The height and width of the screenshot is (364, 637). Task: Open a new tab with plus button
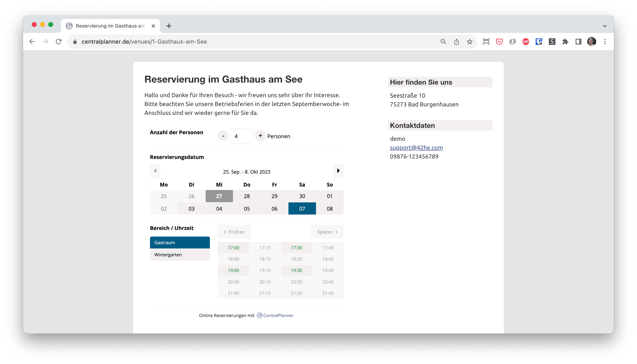pyautogui.click(x=169, y=26)
